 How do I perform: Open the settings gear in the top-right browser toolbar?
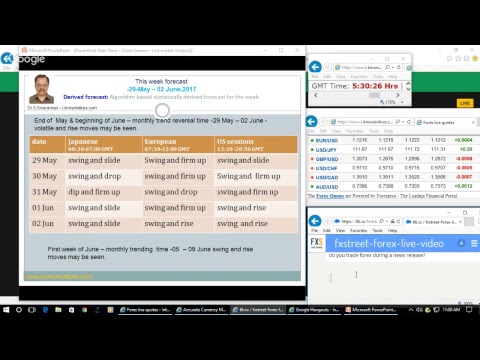466,58
